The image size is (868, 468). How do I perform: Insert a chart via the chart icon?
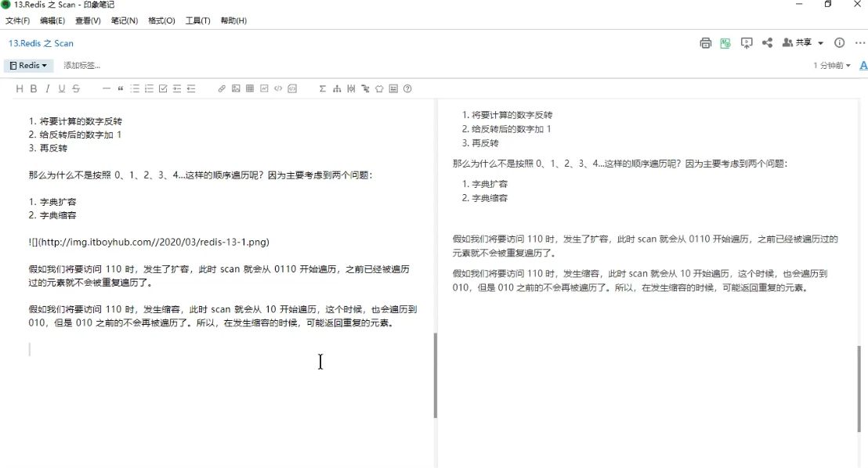(x=264, y=88)
